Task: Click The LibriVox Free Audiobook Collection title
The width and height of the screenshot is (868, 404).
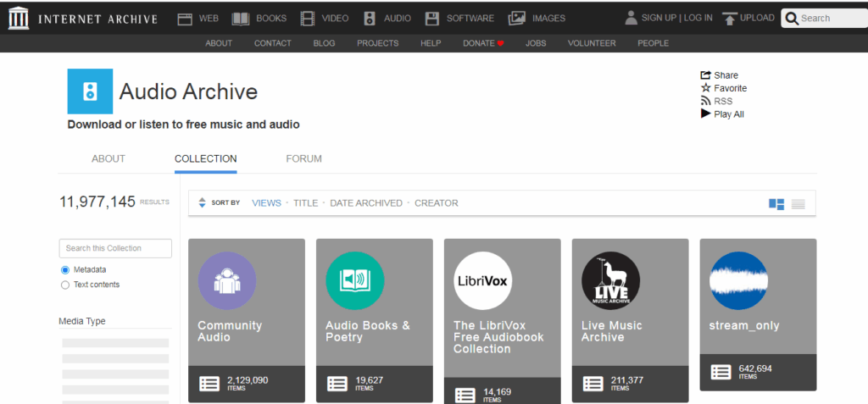Action: point(498,337)
